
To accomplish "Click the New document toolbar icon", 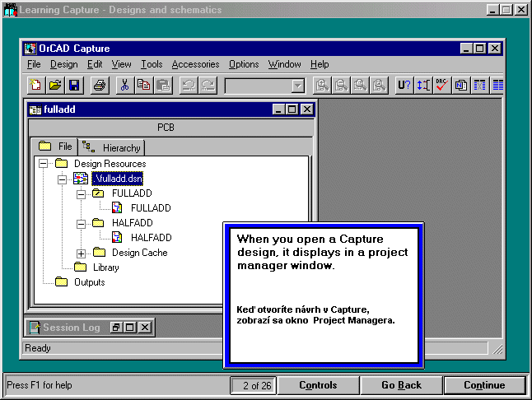I will (35, 85).
